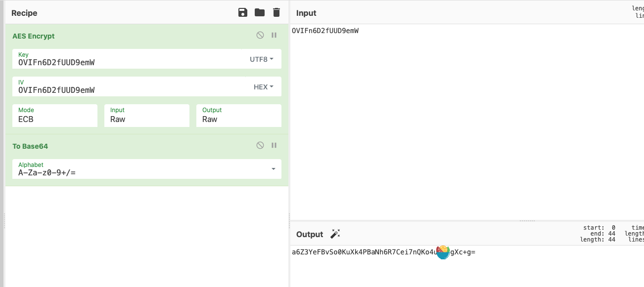Load a recipe with the folder icon

(x=260, y=13)
